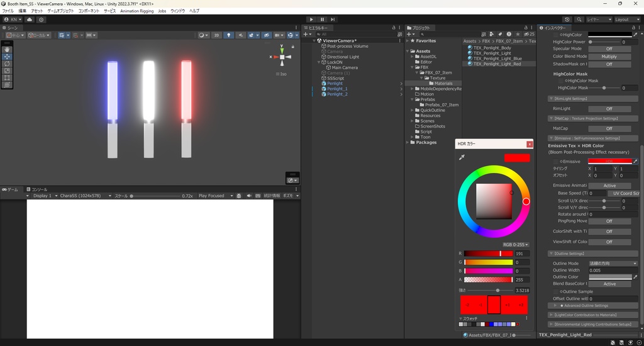
Task: Open the Animation Rigging menu
Action: 136,11
